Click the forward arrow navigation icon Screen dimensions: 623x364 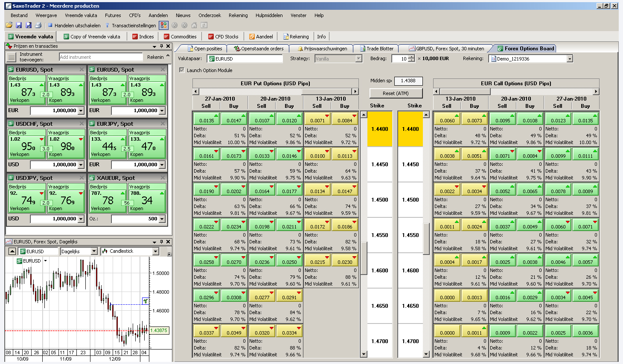click(184, 26)
